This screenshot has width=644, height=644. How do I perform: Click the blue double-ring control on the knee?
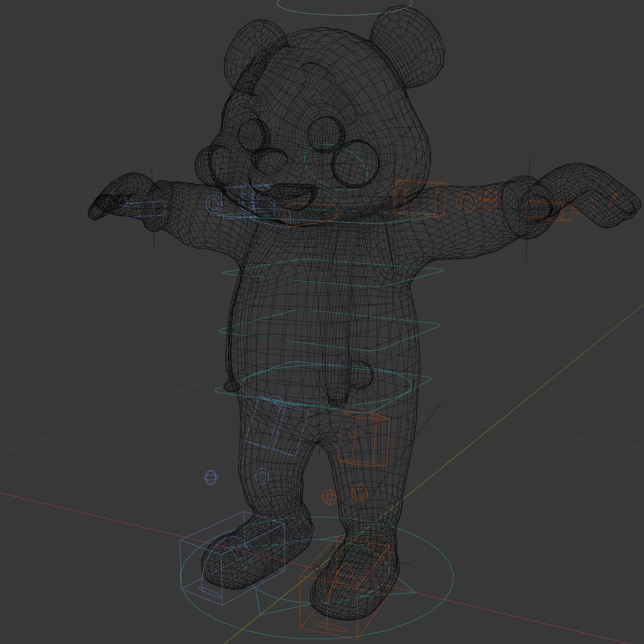coord(262,477)
